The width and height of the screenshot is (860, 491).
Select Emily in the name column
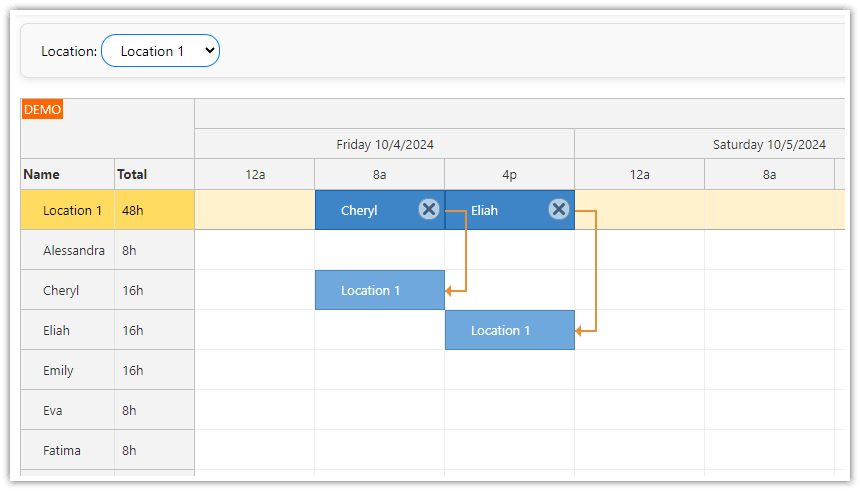(58, 370)
